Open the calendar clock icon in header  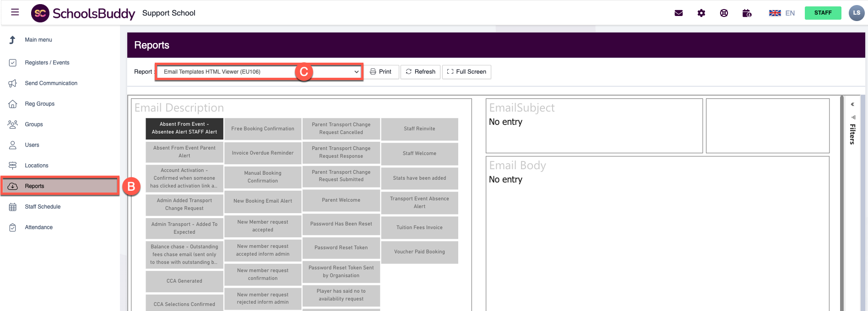[x=747, y=13]
